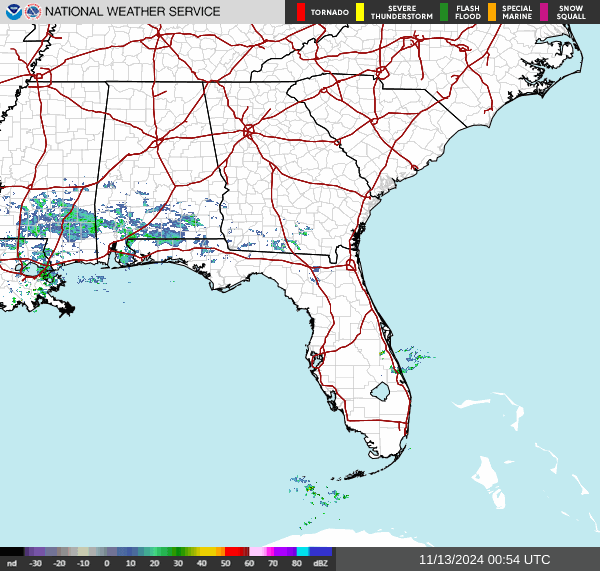Click the cyan color block near 80 dBZ
The image size is (600, 571).
pos(303,551)
